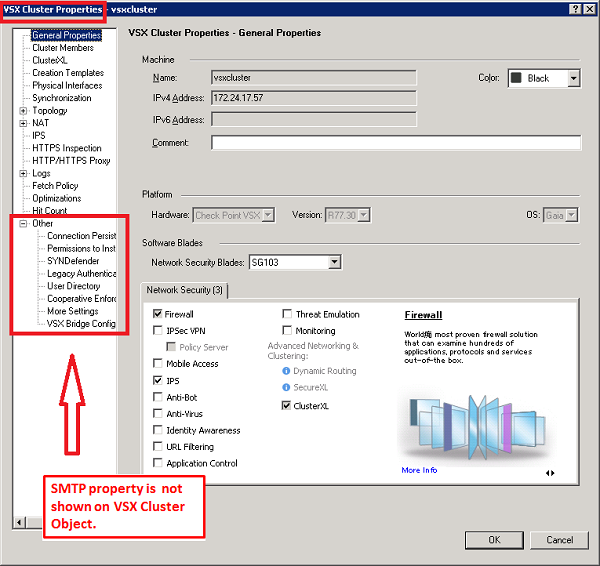The height and width of the screenshot is (566, 600).
Task: Click the black color swatch
Action: [x=516, y=78]
